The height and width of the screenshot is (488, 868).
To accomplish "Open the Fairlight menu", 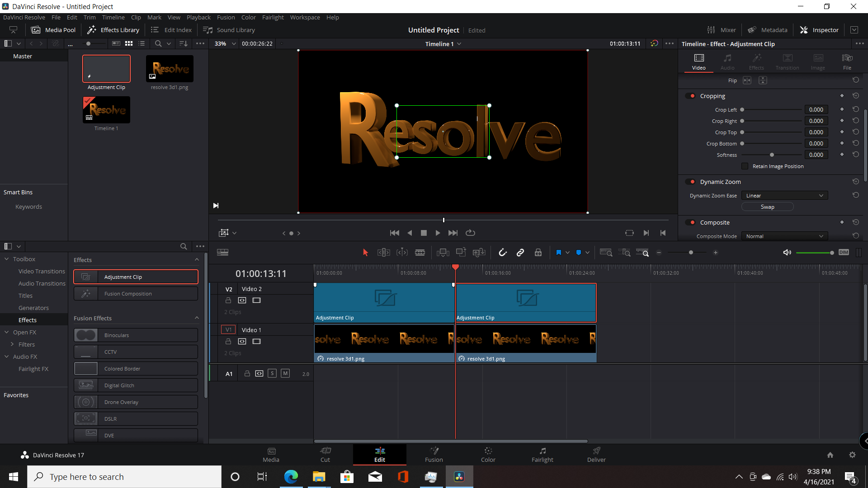I will (273, 17).
